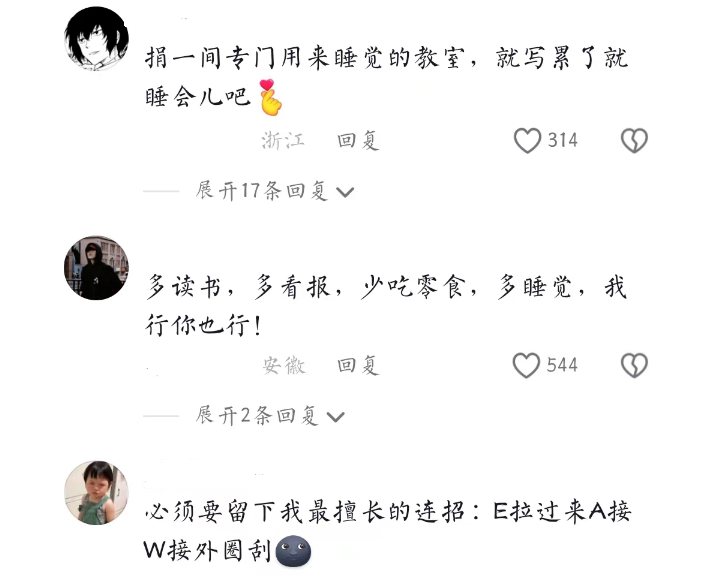Image resolution: width=713 pixels, height=575 pixels.
Task: Tap the 314 like count
Action: (x=562, y=140)
